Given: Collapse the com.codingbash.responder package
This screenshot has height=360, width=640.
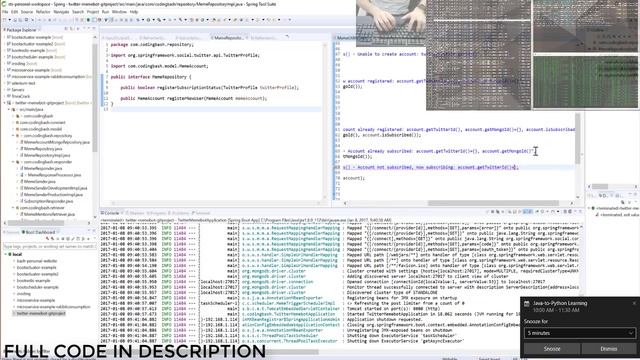Looking at the screenshot, I should pos(13,162).
